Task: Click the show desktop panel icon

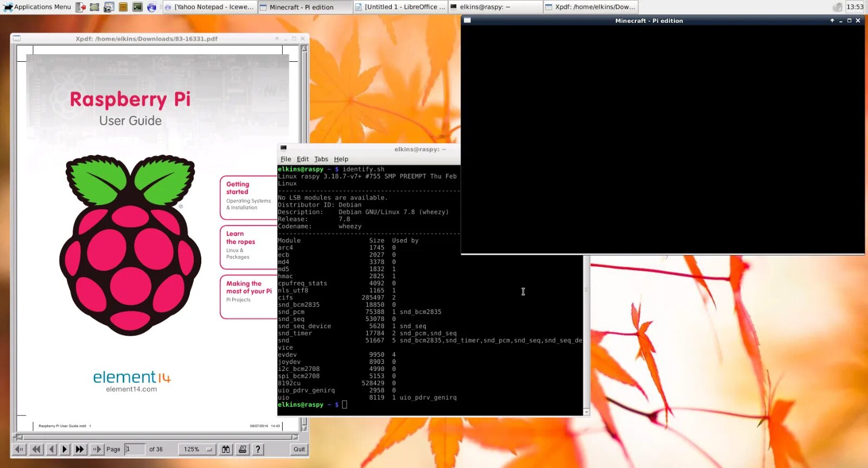Action: pos(94,7)
